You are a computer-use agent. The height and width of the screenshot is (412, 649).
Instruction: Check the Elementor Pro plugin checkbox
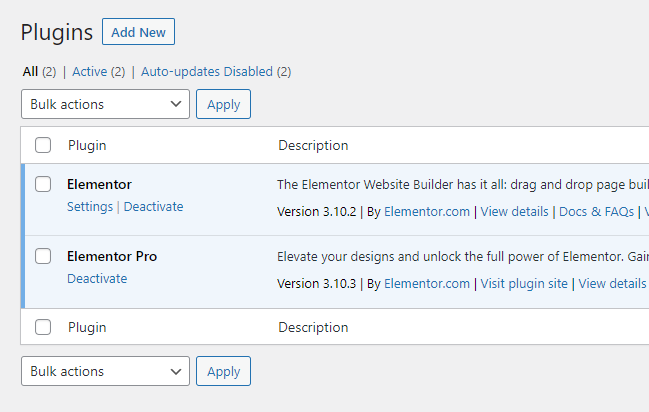pyautogui.click(x=43, y=256)
